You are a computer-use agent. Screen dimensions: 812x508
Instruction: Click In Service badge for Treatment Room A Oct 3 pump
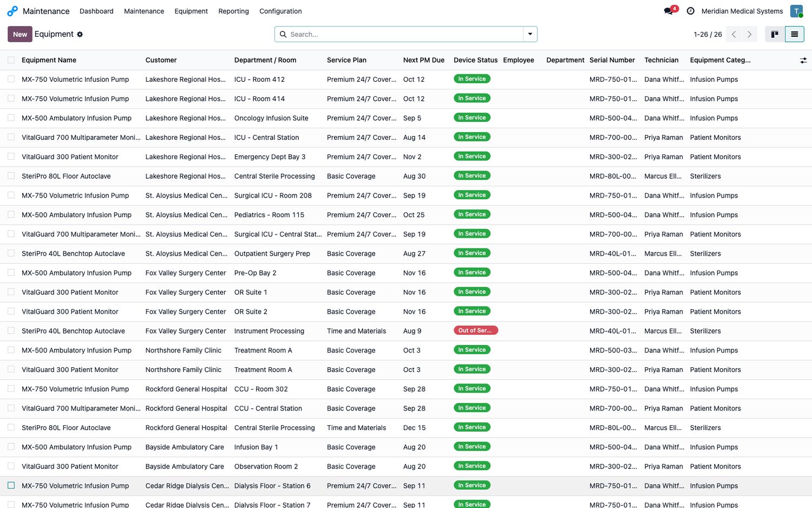coord(472,350)
